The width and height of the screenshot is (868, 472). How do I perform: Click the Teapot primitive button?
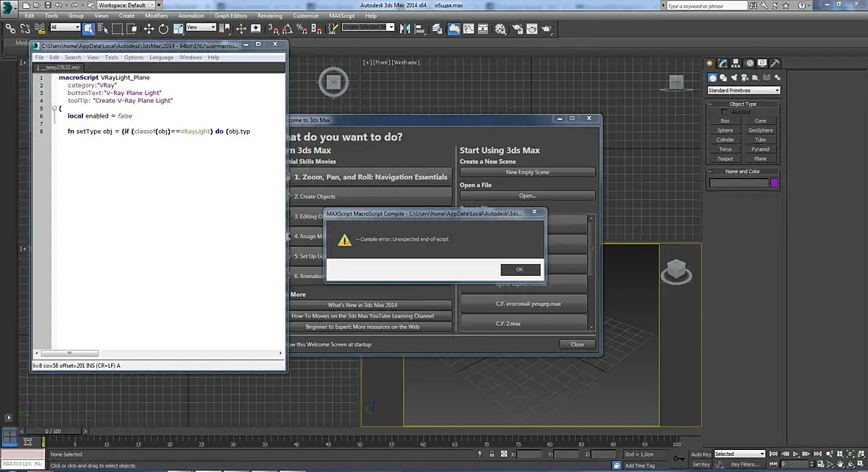(x=725, y=158)
